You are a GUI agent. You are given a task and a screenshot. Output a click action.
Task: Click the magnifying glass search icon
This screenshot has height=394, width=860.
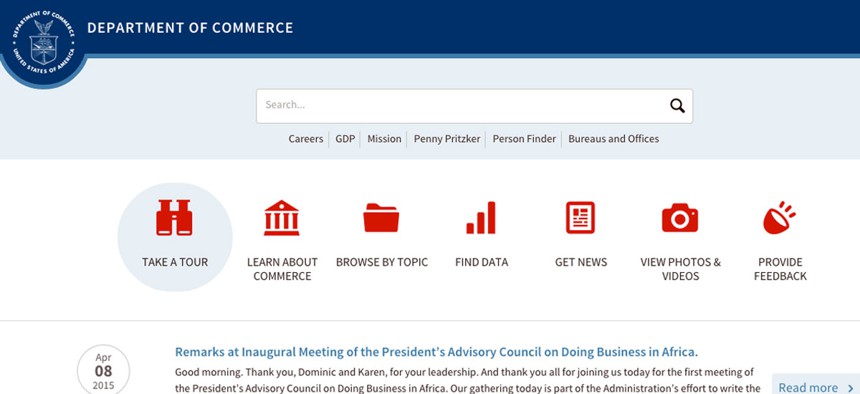point(677,106)
